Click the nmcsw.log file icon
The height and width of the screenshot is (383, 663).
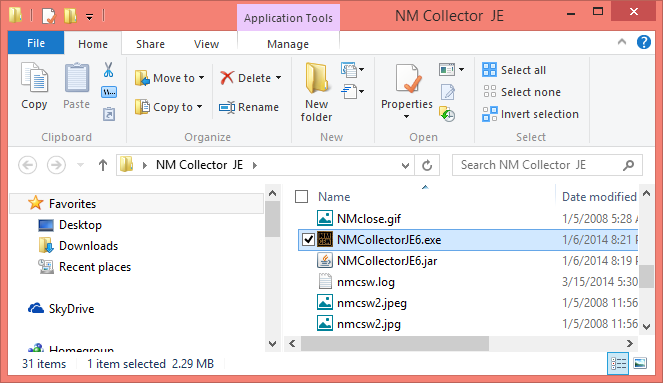point(325,282)
